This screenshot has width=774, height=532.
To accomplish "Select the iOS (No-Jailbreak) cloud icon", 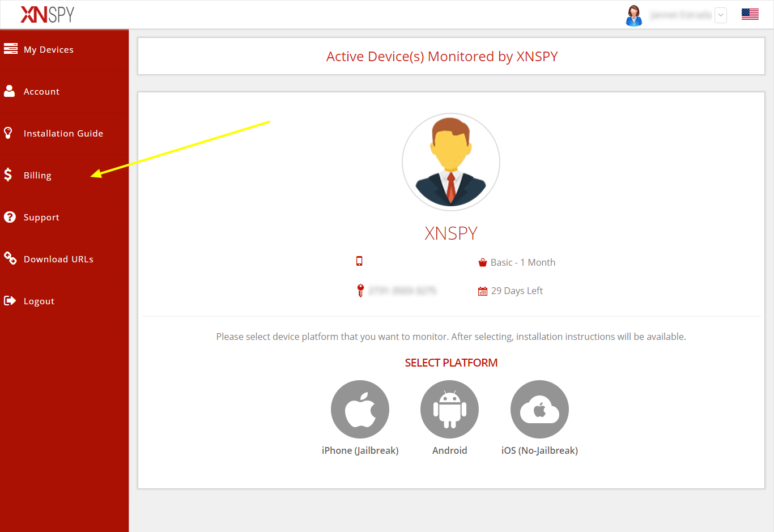I will (x=539, y=409).
